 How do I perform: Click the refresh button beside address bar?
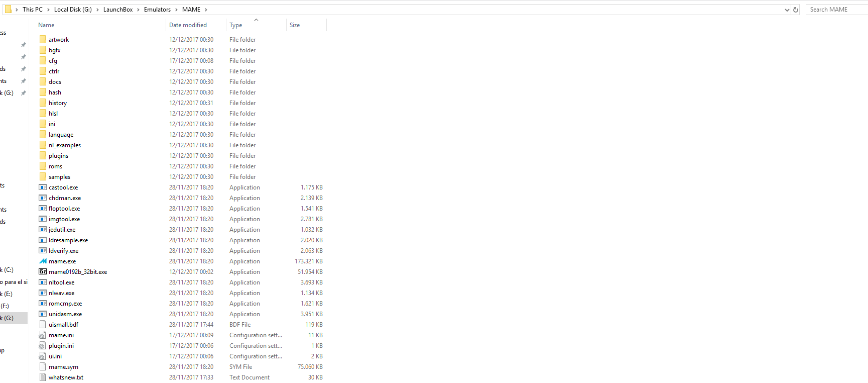796,10
